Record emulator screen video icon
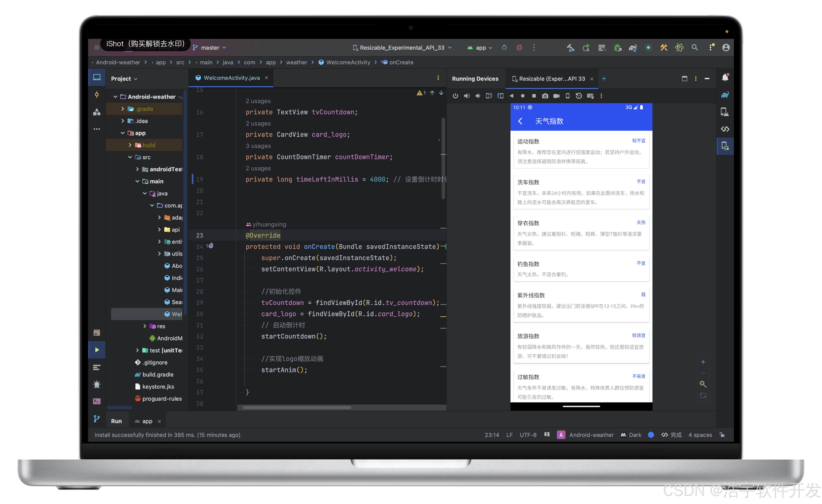The height and width of the screenshot is (504, 822). [557, 96]
